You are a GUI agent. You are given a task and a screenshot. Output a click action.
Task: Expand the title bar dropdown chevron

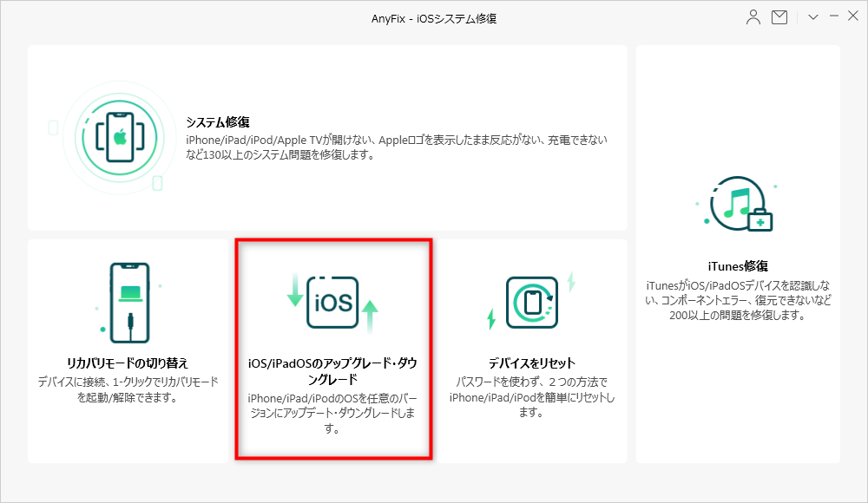812,17
